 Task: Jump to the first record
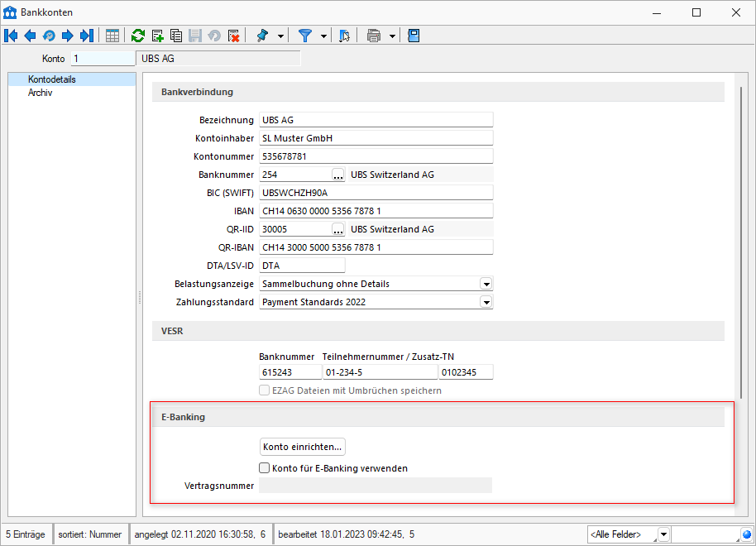click(11, 36)
